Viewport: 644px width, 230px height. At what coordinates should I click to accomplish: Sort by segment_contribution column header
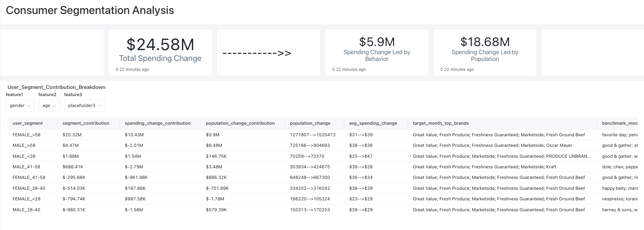click(86, 123)
